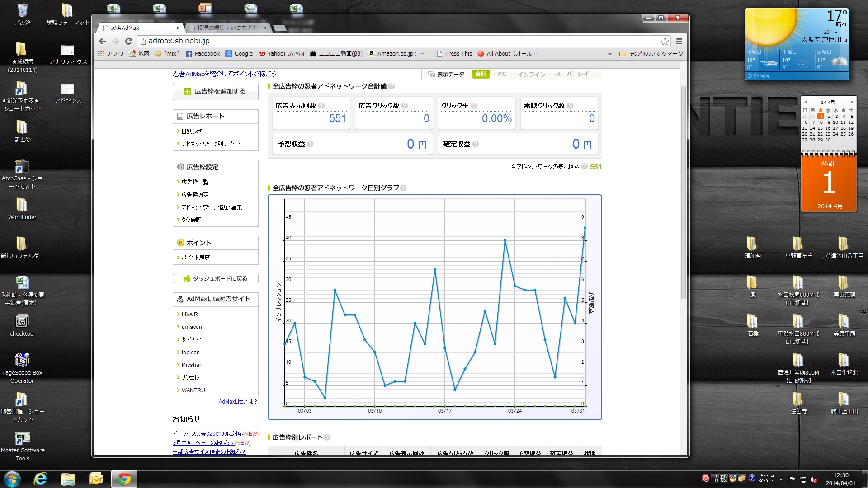This screenshot has height=488, width=868.
Task: Click help icon next to 予想収益
Action: (x=310, y=144)
